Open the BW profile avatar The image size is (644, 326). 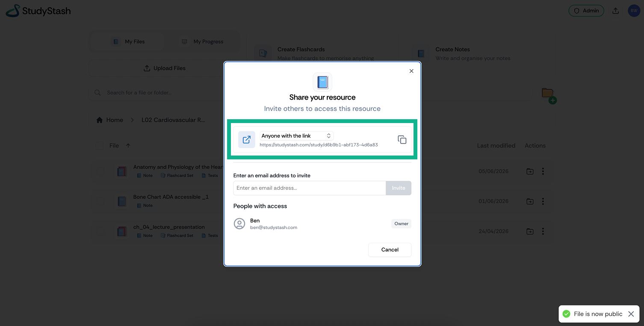pos(634,11)
